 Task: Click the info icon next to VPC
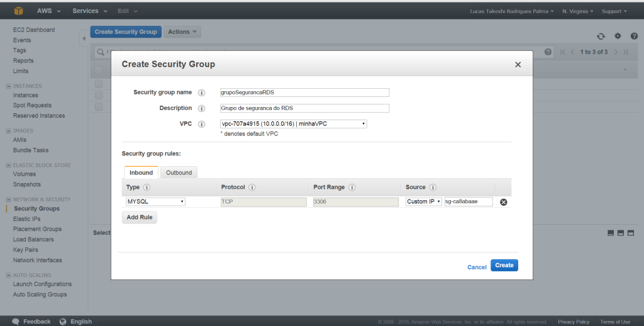tap(202, 124)
